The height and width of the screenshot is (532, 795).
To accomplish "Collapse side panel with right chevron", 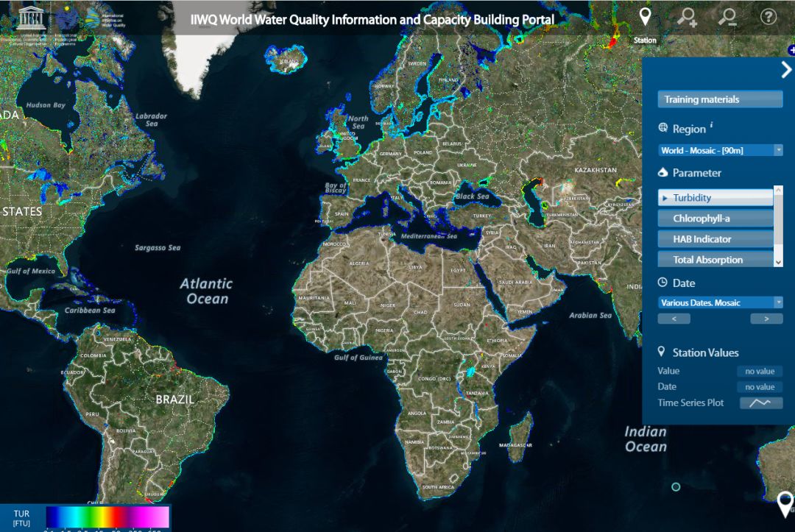I will 786,69.
